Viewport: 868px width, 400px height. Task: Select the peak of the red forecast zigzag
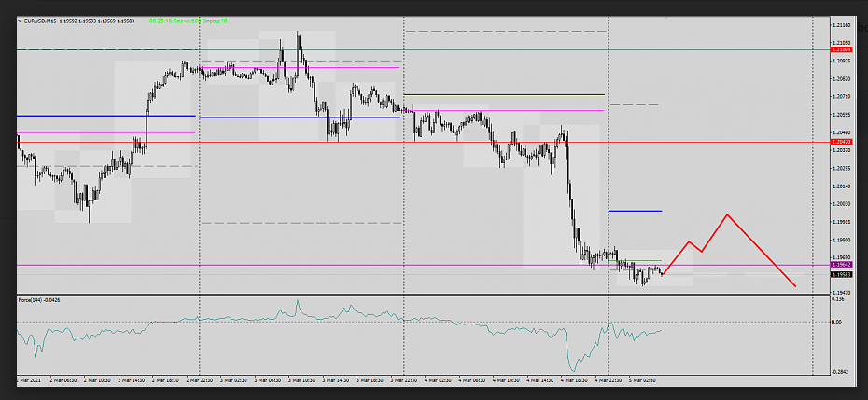pos(726,214)
